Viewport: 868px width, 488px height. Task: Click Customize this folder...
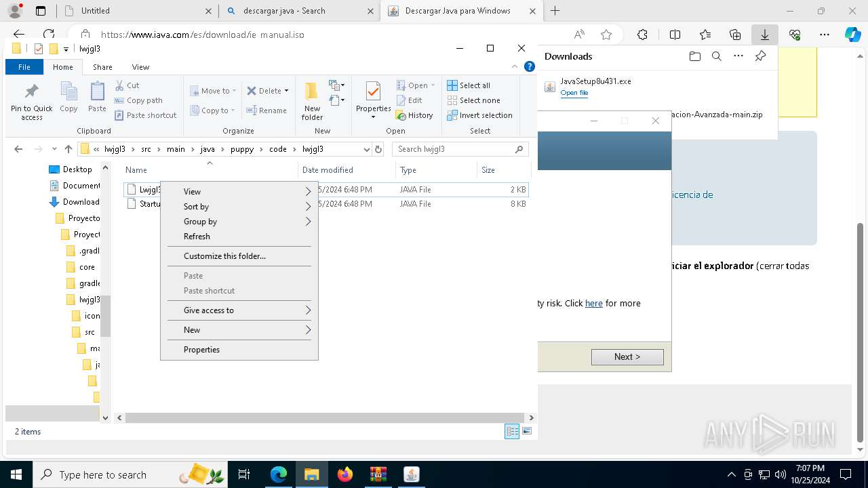(239, 256)
